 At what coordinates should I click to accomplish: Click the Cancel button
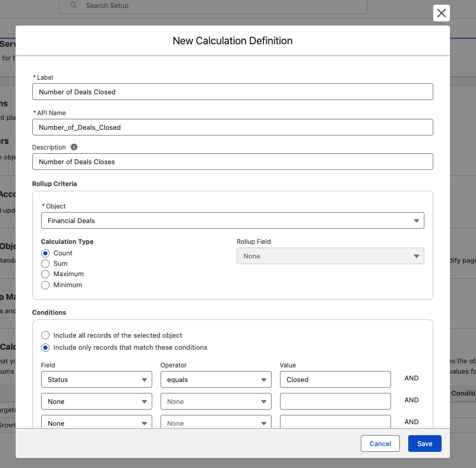[380, 444]
